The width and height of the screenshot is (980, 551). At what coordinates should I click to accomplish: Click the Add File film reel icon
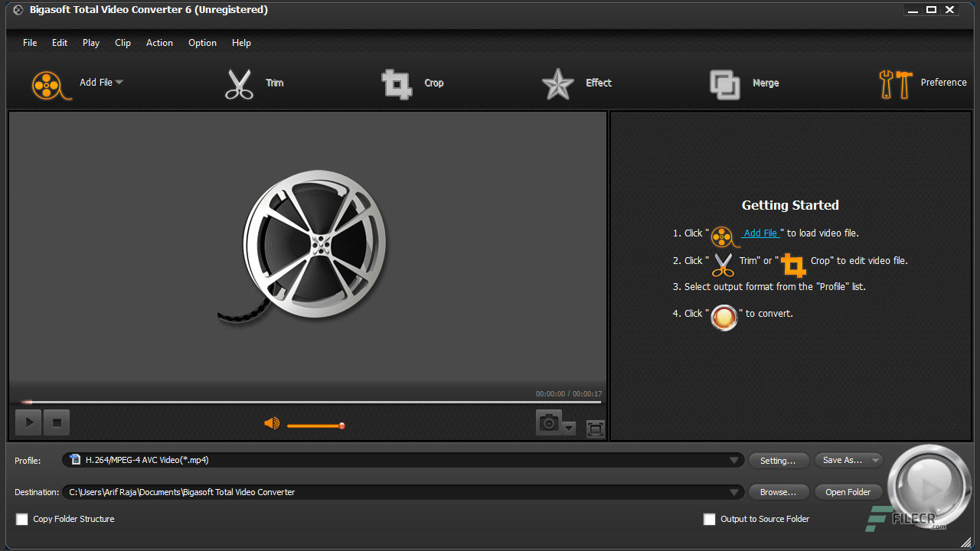click(x=52, y=84)
